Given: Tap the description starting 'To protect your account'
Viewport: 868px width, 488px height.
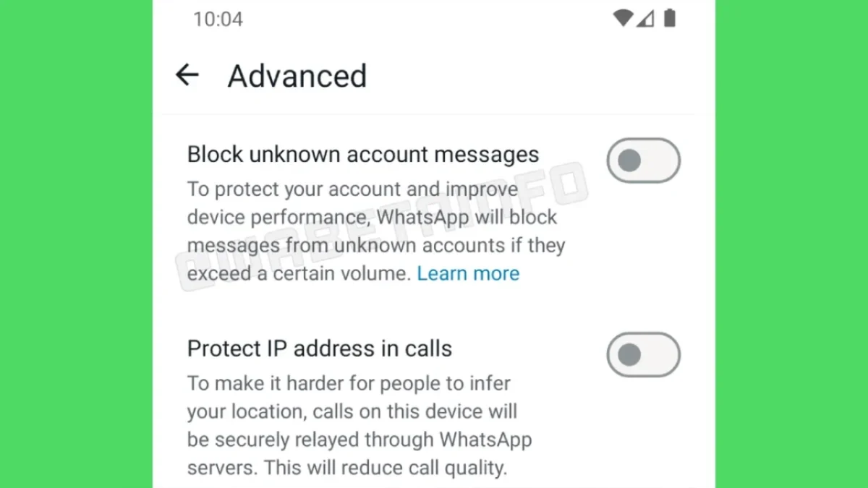Looking at the screenshot, I should pyautogui.click(x=376, y=231).
